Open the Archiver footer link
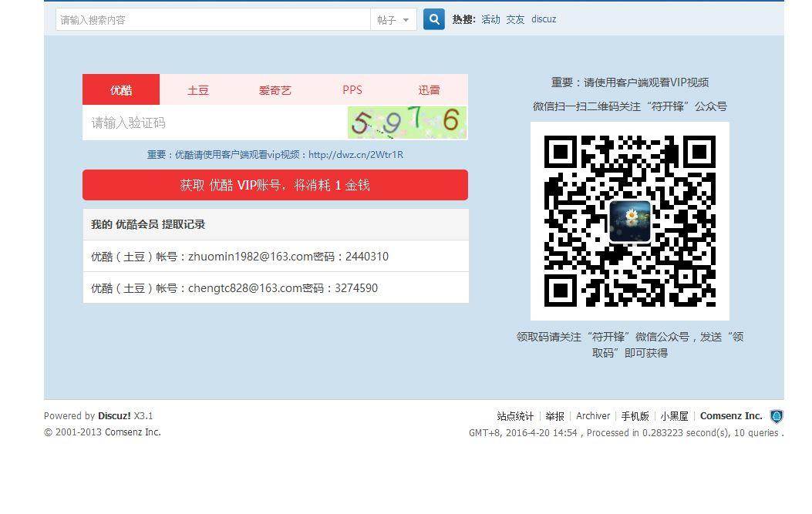 point(593,416)
